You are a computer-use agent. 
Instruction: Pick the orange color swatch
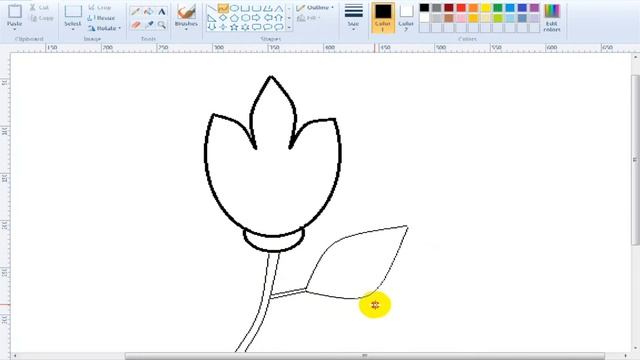click(473, 8)
